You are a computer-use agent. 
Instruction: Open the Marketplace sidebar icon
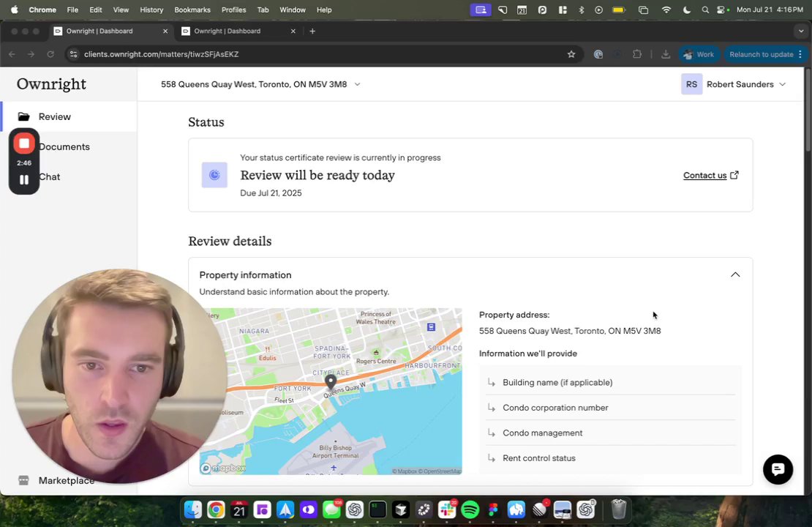click(24, 480)
